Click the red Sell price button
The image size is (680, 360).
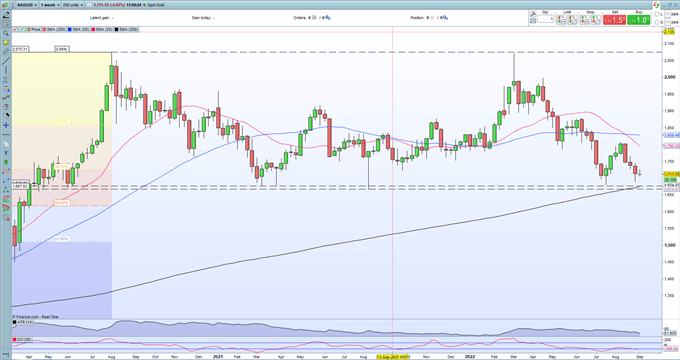pyautogui.click(x=614, y=20)
